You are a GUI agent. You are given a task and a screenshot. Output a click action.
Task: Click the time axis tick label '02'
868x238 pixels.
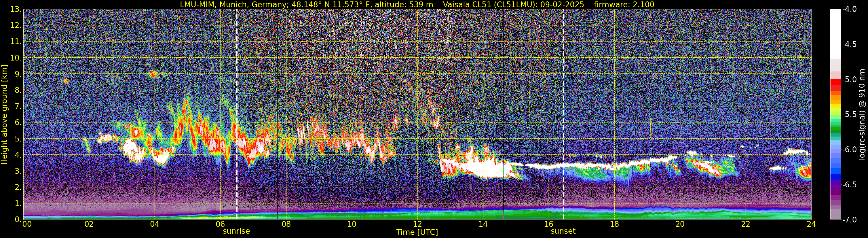[89, 224]
